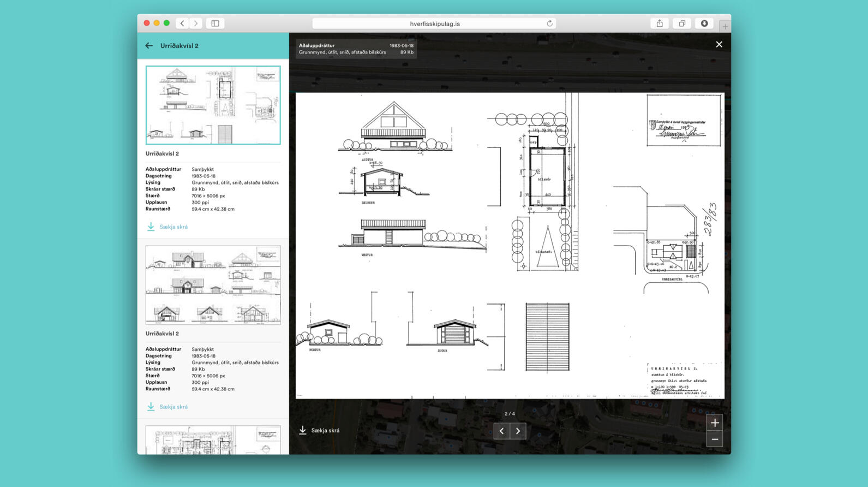Toggle the Safari sidebar
868x487 pixels.
tap(215, 23)
